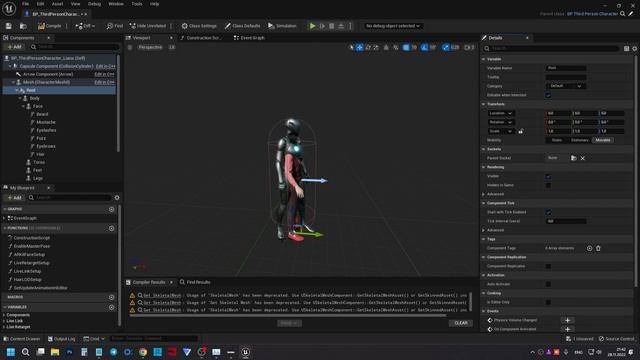The image size is (640, 360).
Task: Expand the Live Link variables group
Action: click(x=4, y=321)
